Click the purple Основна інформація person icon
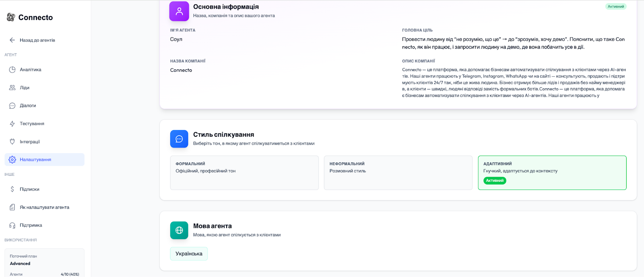Viewport: 644px width, 277px height. click(x=179, y=11)
